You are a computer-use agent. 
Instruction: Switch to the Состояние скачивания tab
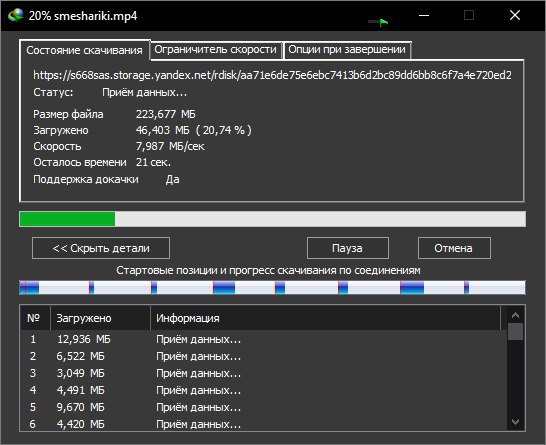(x=85, y=50)
